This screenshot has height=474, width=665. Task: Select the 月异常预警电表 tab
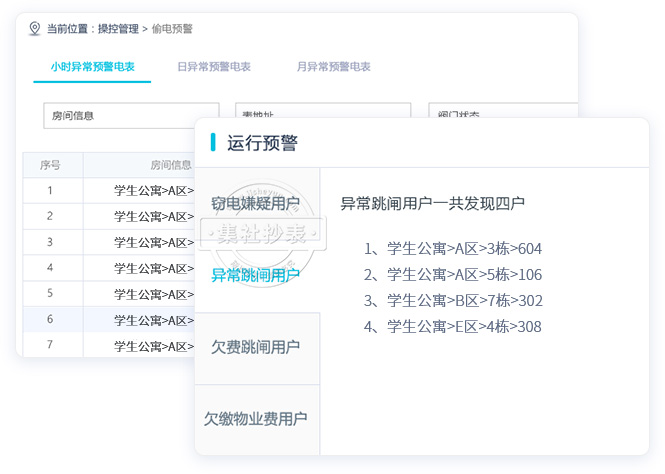(333, 67)
